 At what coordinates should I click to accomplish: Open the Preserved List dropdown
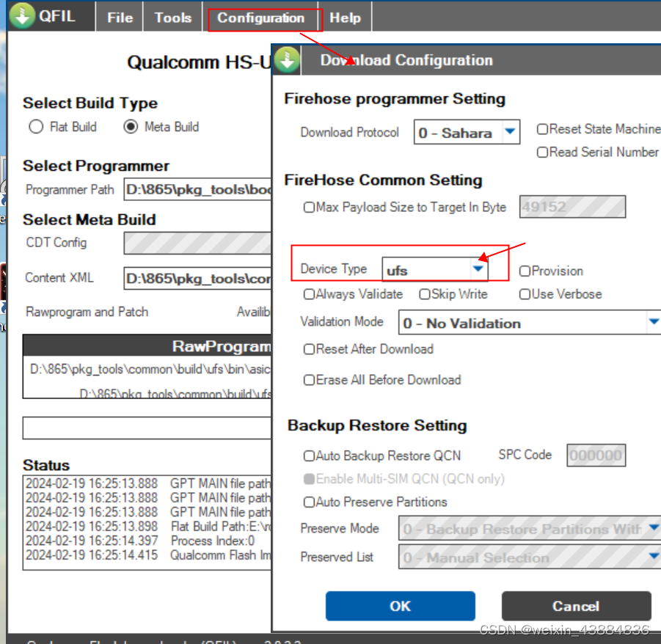pyautogui.click(x=530, y=557)
